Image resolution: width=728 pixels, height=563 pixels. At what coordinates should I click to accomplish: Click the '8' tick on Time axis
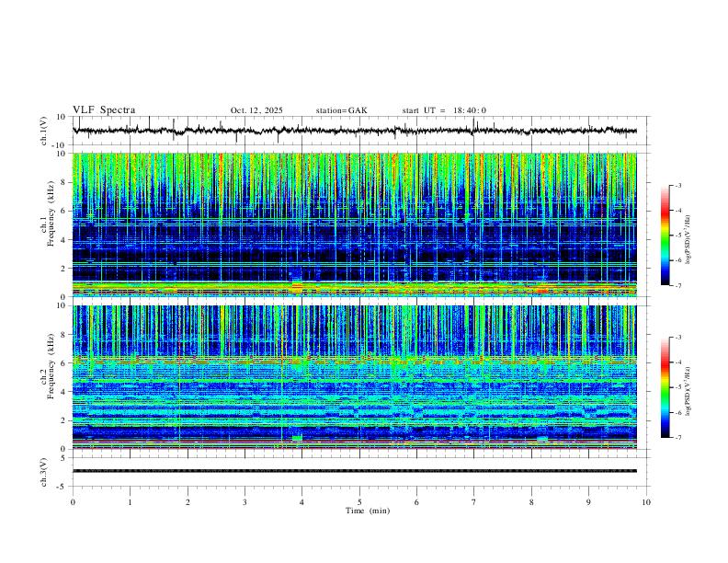[531, 502]
